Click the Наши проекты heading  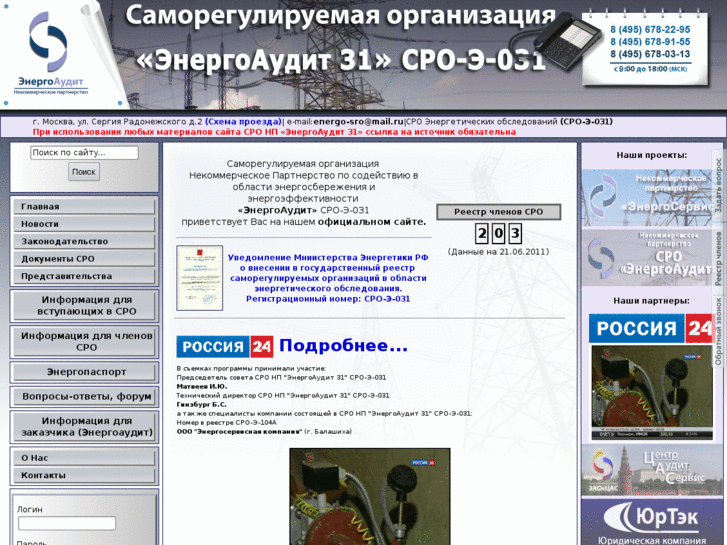click(651, 155)
